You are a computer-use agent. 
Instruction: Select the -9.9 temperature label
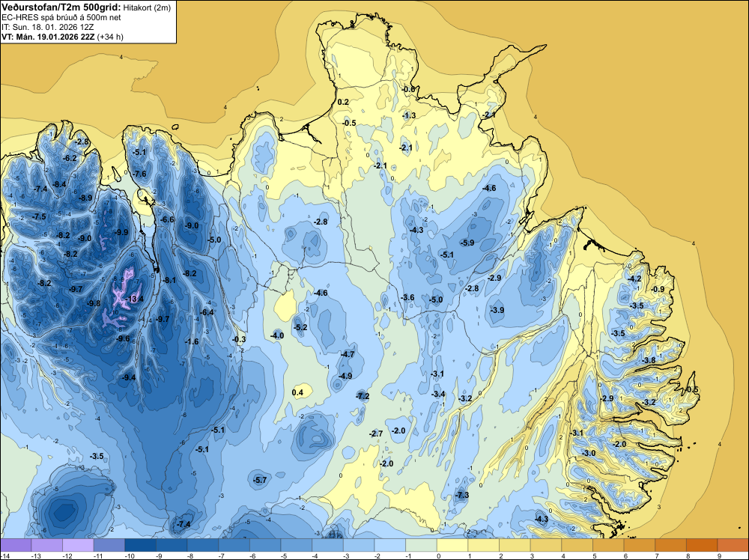click(121, 232)
